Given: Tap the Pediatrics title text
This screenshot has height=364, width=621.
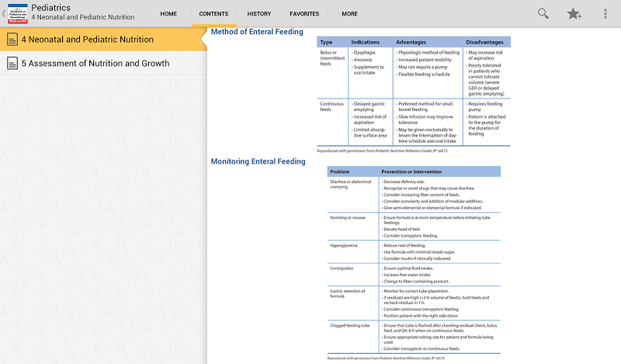Looking at the screenshot, I should coord(50,8).
